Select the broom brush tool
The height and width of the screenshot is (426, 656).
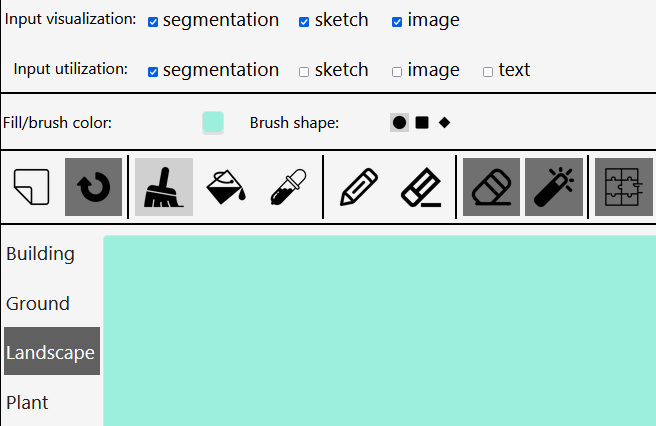pyautogui.click(x=164, y=187)
